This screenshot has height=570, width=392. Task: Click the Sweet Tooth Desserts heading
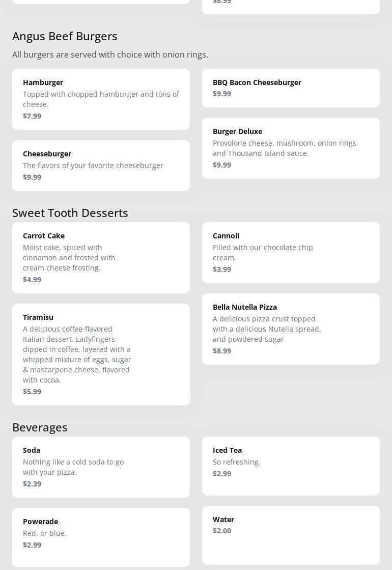(x=70, y=213)
